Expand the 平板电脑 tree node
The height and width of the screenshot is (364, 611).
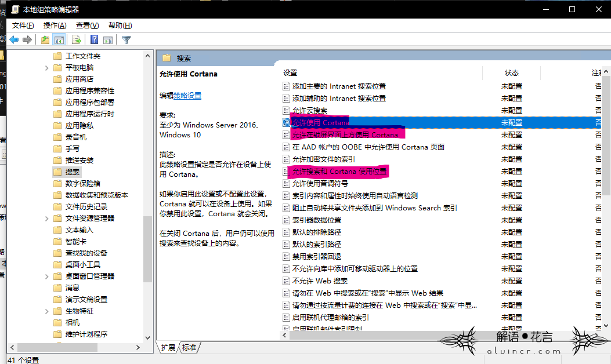pos(47,68)
